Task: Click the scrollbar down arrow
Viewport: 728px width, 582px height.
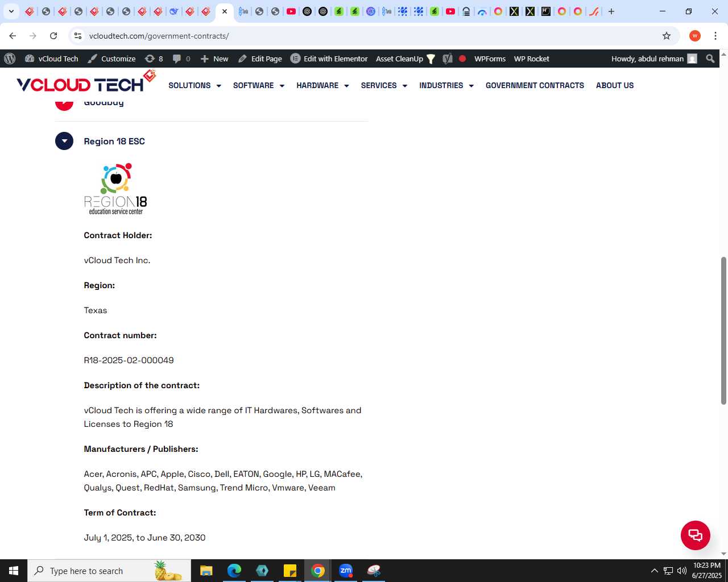Action: click(723, 554)
